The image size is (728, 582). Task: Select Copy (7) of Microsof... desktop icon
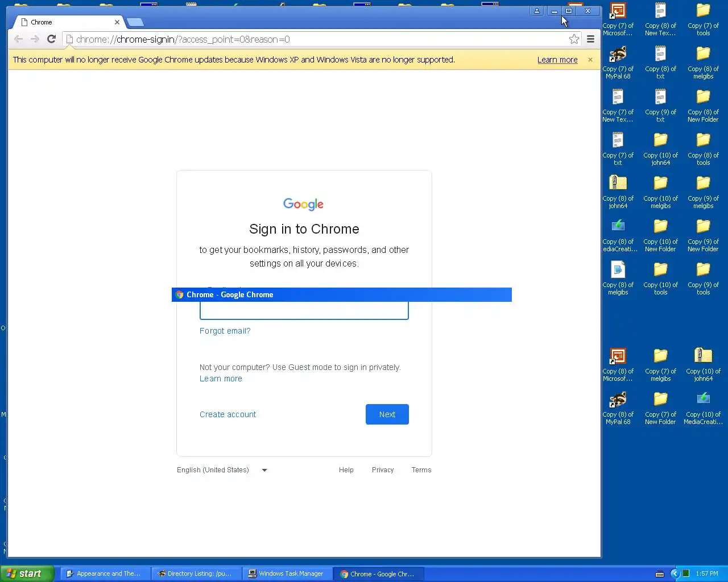click(618, 20)
